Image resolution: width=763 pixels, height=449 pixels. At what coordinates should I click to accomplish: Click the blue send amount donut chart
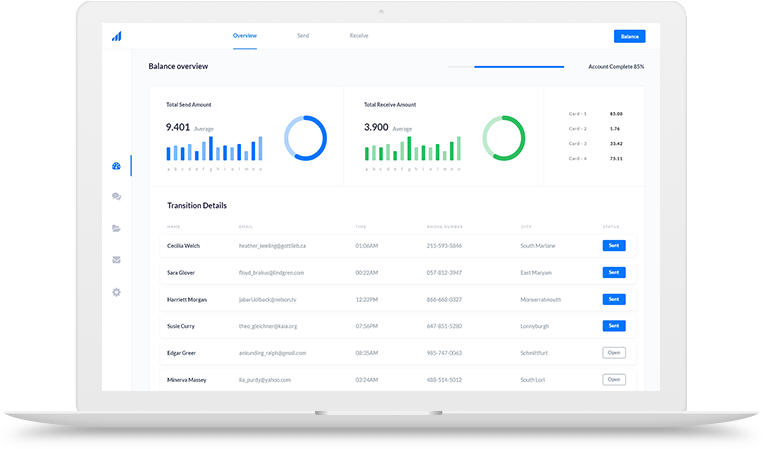(305, 138)
